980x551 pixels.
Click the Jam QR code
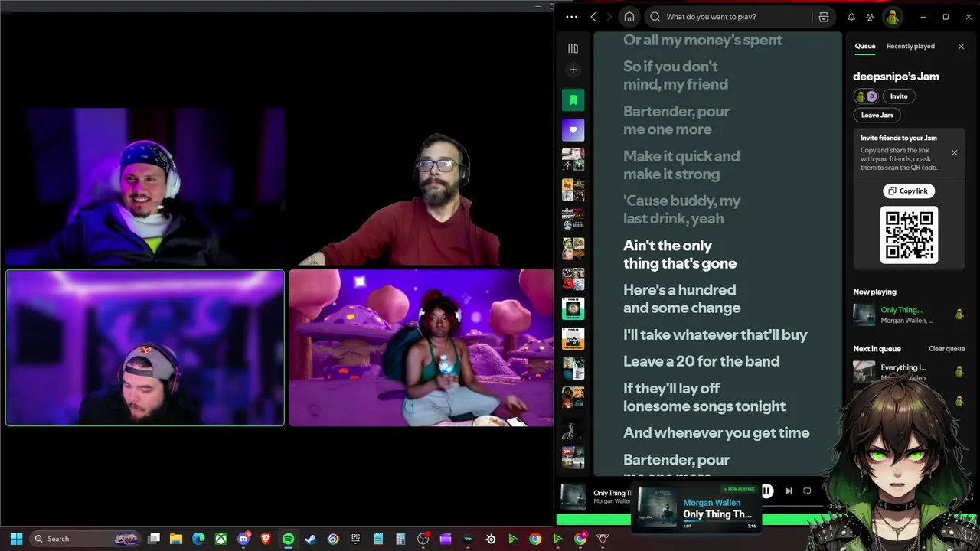pos(909,235)
